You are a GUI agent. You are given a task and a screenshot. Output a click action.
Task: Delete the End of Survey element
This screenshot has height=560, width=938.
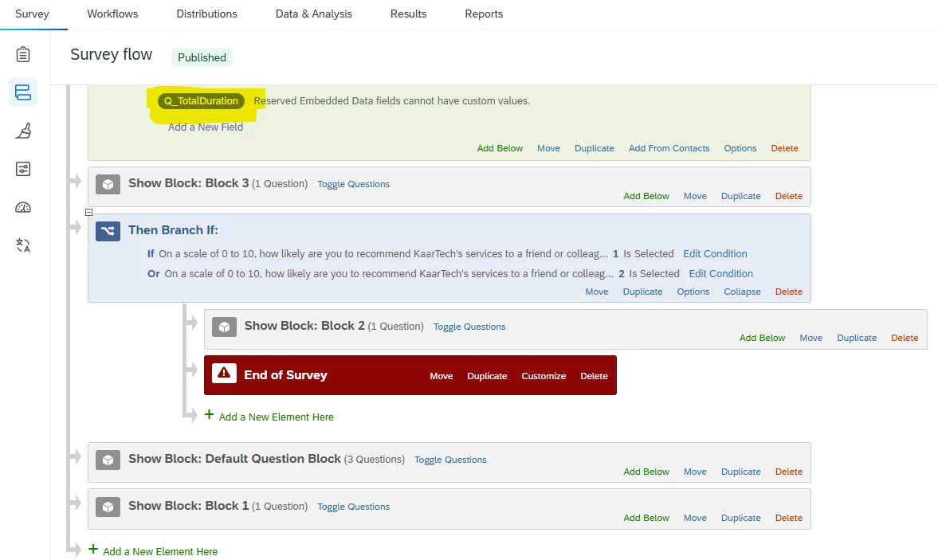594,376
